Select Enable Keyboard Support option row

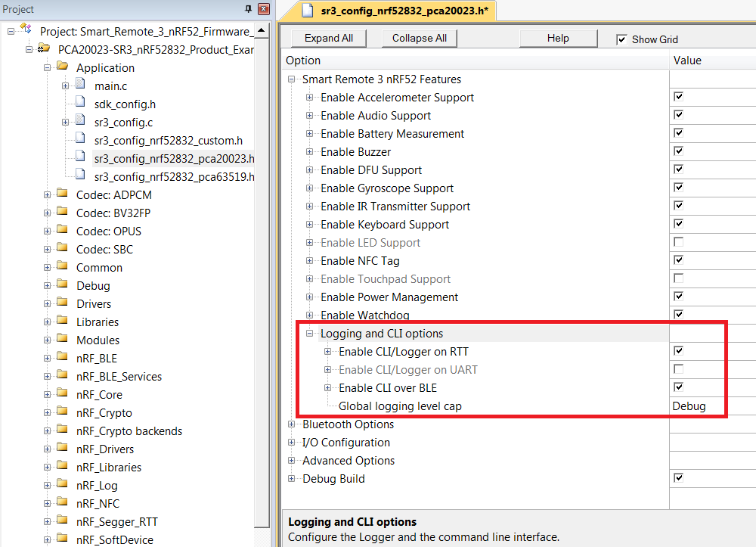(x=385, y=225)
